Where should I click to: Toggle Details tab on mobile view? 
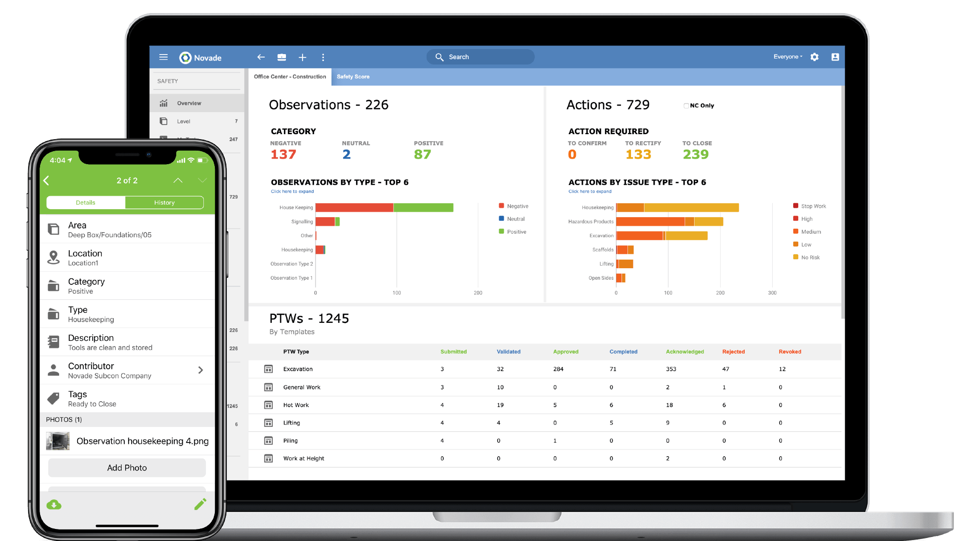pos(85,202)
